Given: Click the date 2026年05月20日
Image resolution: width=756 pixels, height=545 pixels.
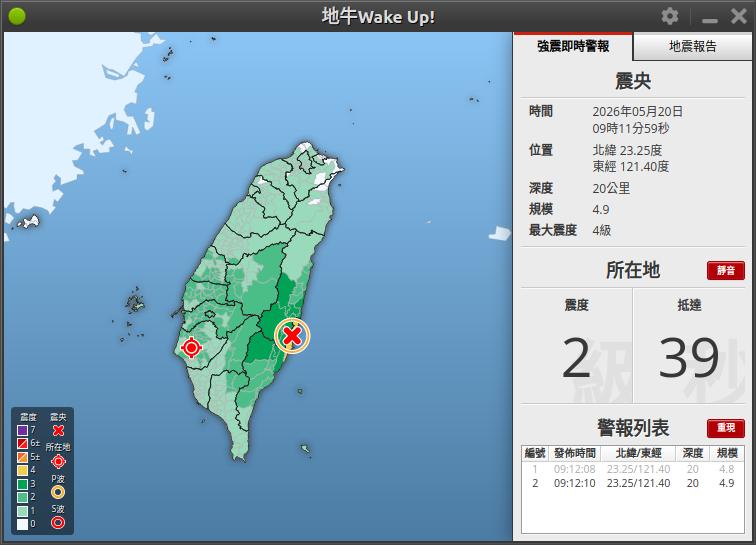Looking at the screenshot, I should (637, 112).
